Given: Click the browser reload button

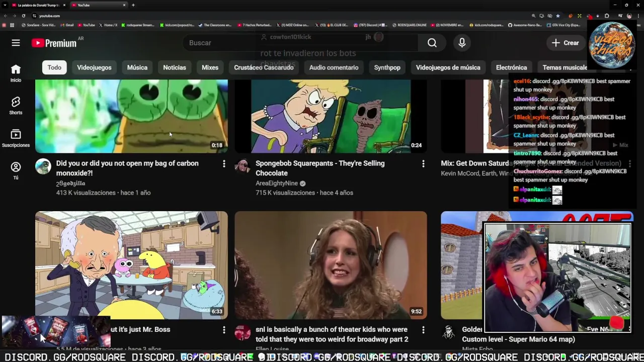Looking at the screenshot, I should point(23,16).
